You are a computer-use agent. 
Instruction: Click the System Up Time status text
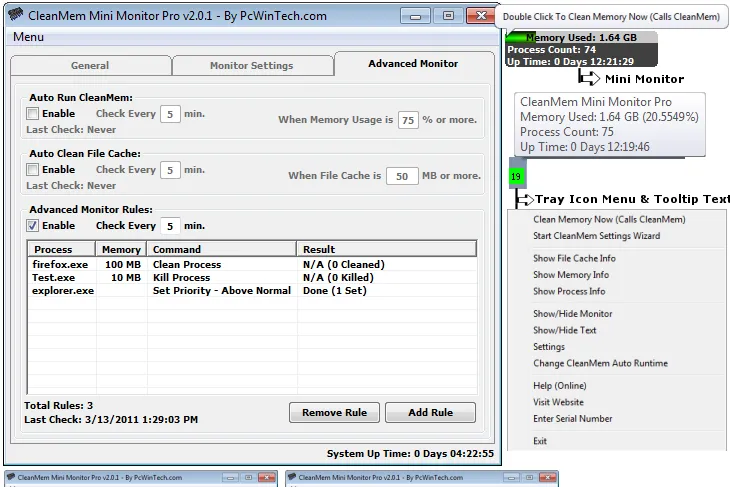point(410,453)
